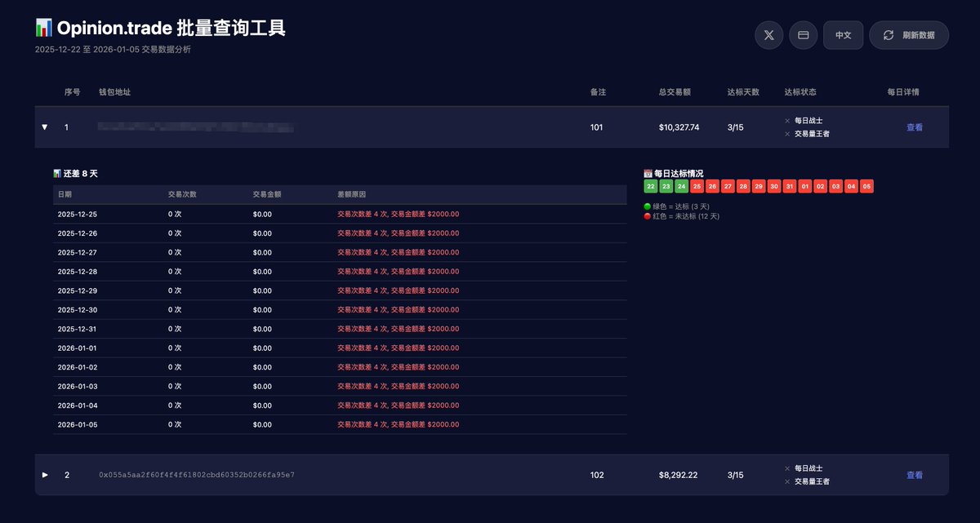Click the 2025-12-31 date row
Image resolution: width=980 pixels, height=523 pixels.
pyautogui.click(x=340, y=329)
